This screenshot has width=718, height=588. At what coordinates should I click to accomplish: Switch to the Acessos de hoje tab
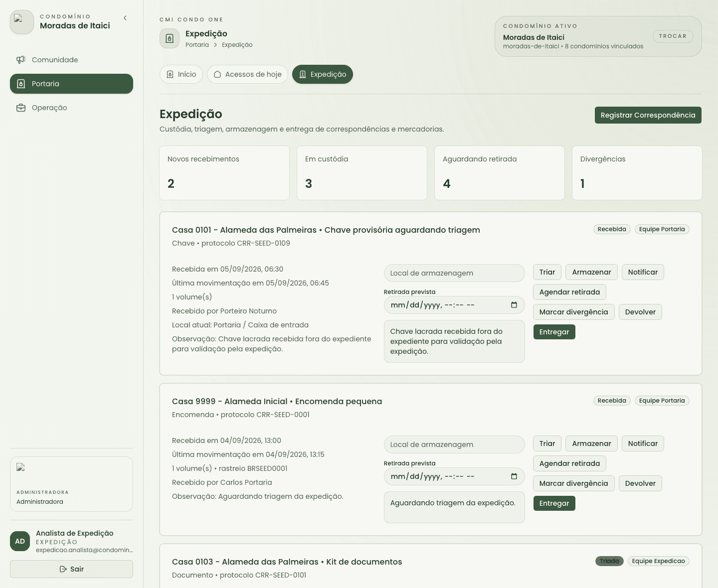click(247, 74)
